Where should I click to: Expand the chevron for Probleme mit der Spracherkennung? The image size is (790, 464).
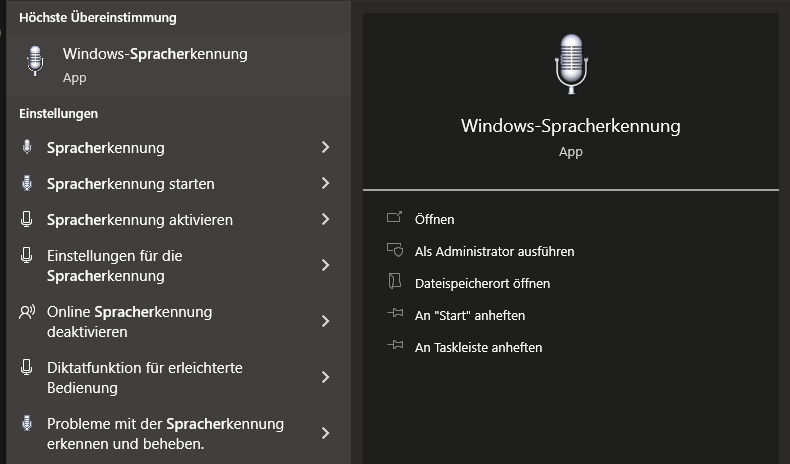(325, 433)
